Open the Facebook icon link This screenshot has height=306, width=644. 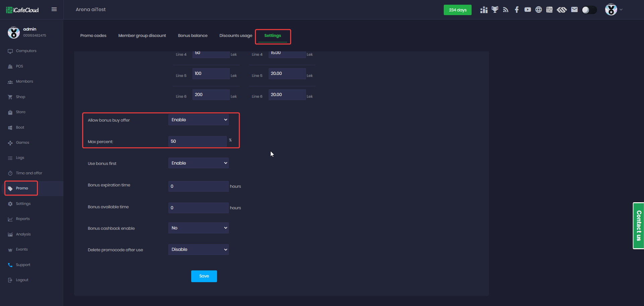tap(517, 10)
